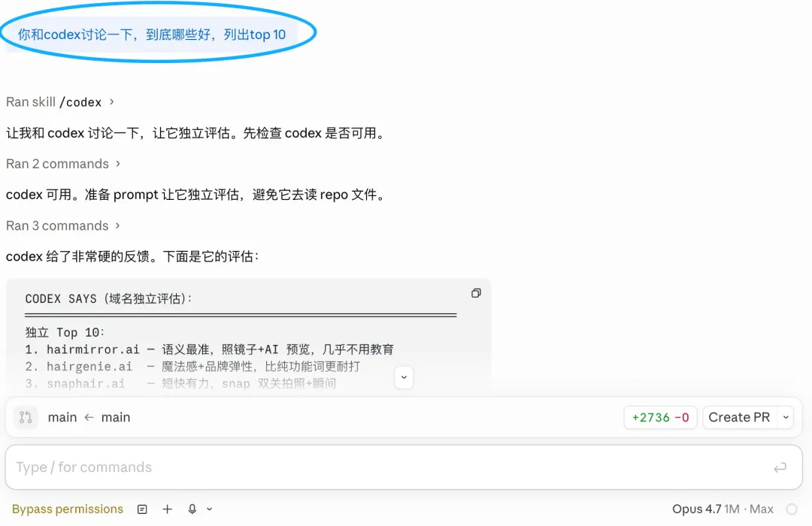Click the circular status indicator near Max

(792, 509)
